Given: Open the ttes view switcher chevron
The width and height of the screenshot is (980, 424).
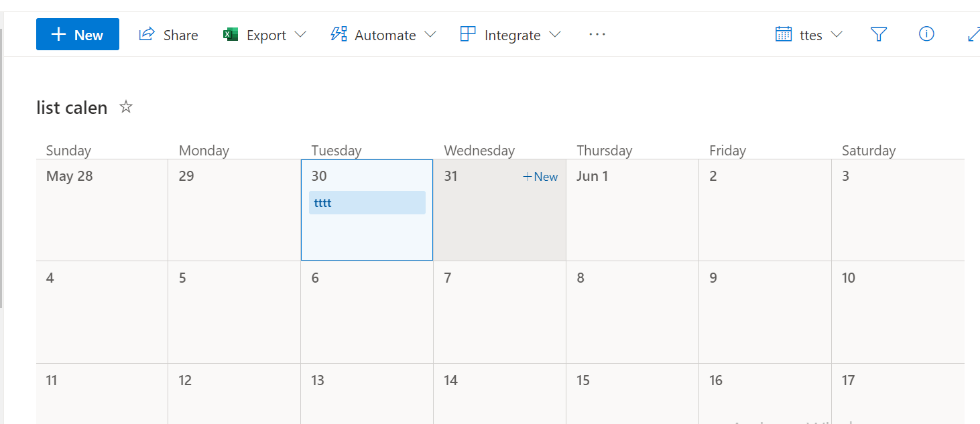Looking at the screenshot, I should (837, 35).
